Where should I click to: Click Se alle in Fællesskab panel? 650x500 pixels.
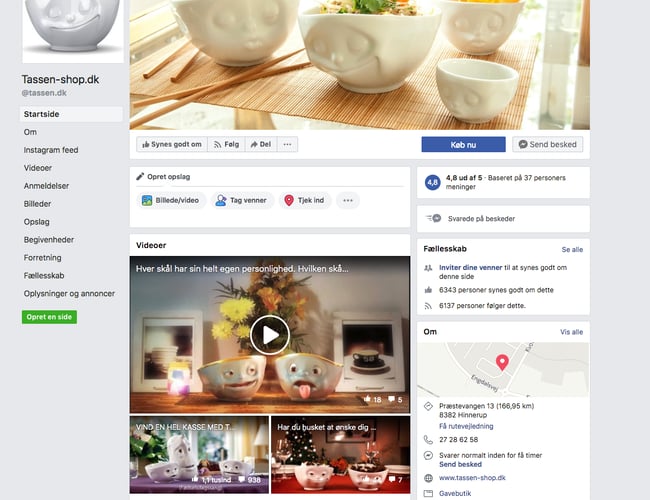(x=572, y=250)
